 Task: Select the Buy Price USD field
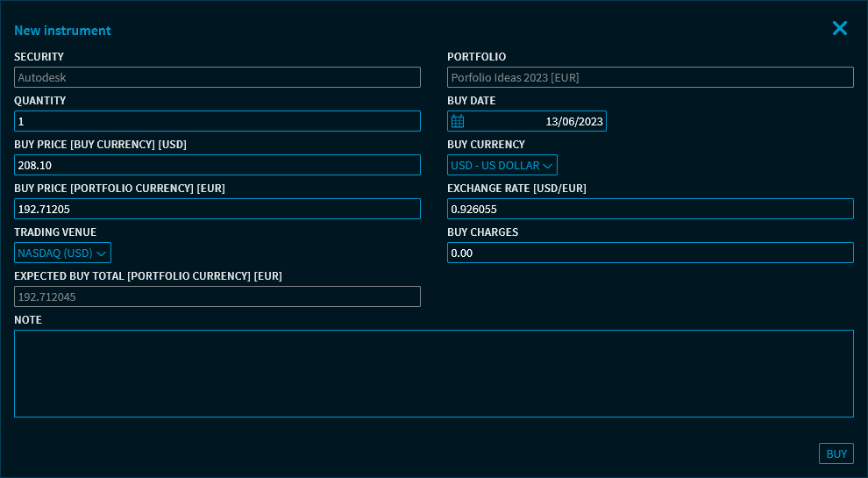[x=217, y=165]
